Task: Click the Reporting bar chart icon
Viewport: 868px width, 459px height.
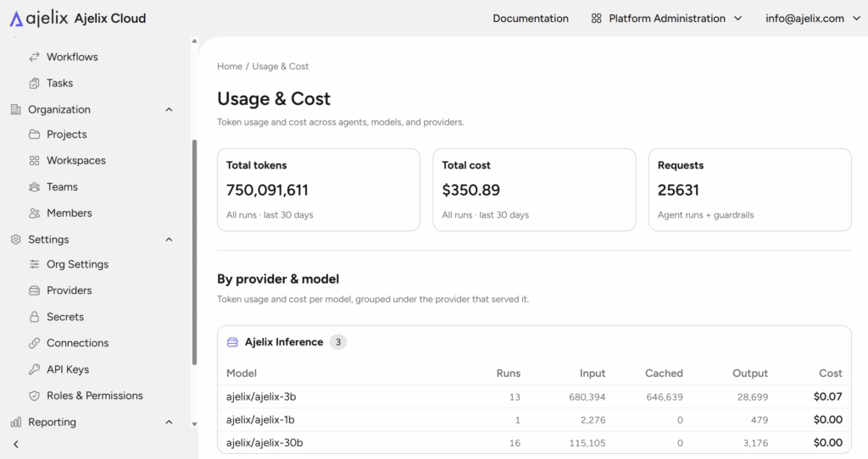Action: click(15, 422)
